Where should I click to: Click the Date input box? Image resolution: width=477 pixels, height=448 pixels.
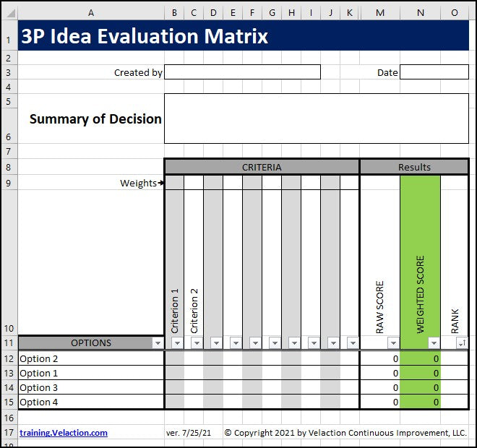point(434,72)
